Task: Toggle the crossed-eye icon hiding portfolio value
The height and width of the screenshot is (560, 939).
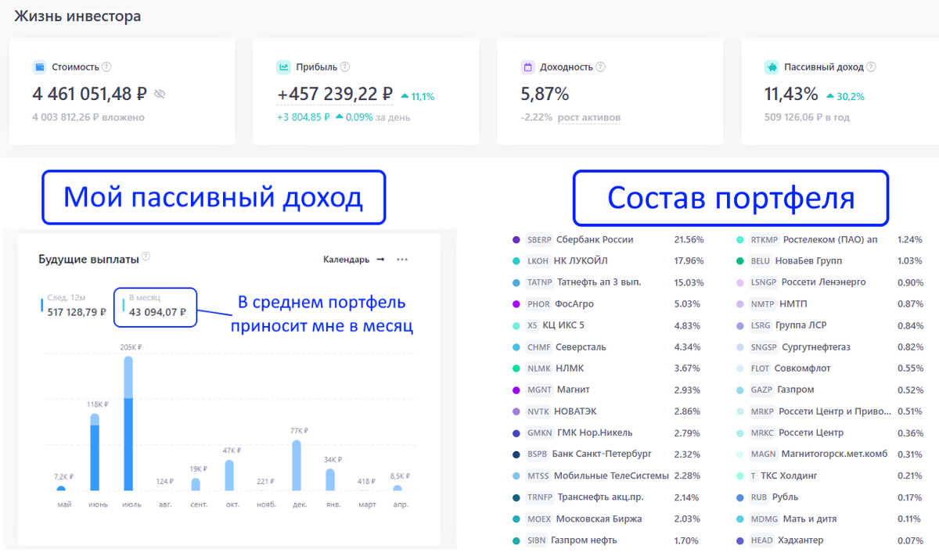Action: coord(160,95)
